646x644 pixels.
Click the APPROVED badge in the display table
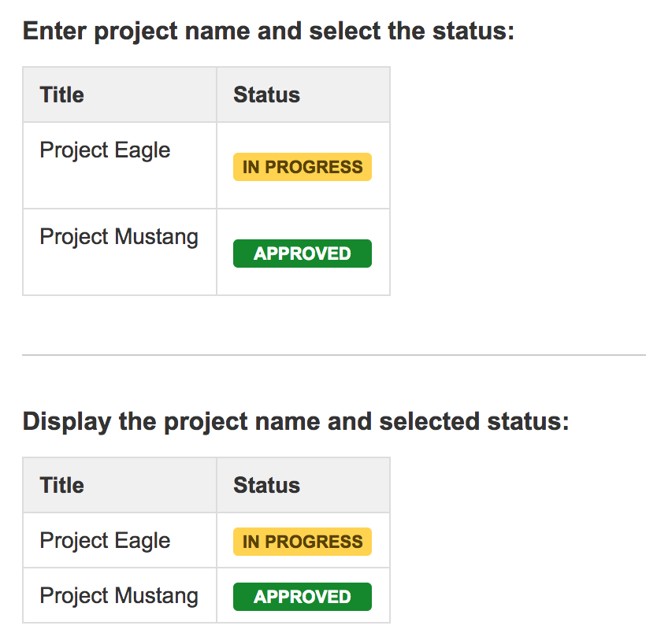tap(303, 597)
